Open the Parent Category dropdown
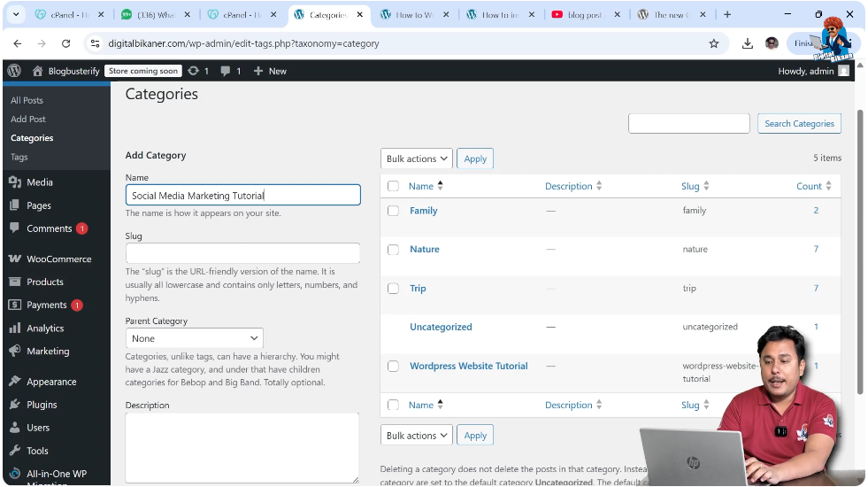The height and width of the screenshot is (487, 868). pyautogui.click(x=195, y=338)
